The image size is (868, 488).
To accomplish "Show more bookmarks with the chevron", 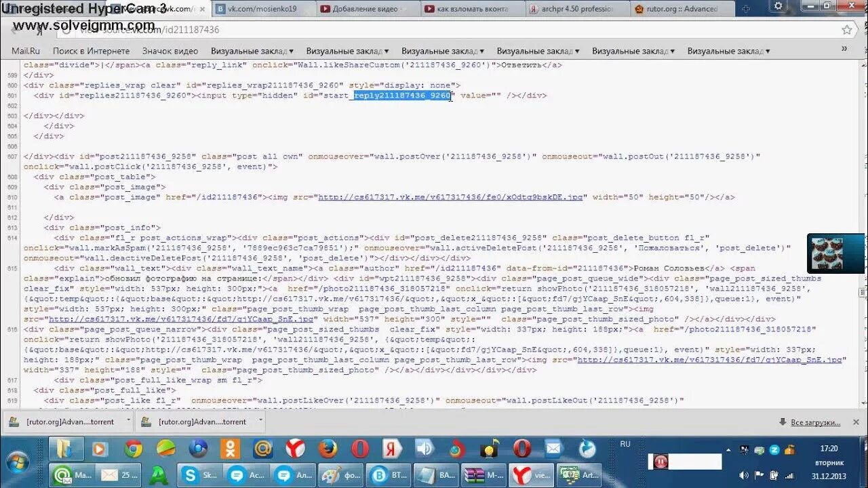I will (844, 49).
